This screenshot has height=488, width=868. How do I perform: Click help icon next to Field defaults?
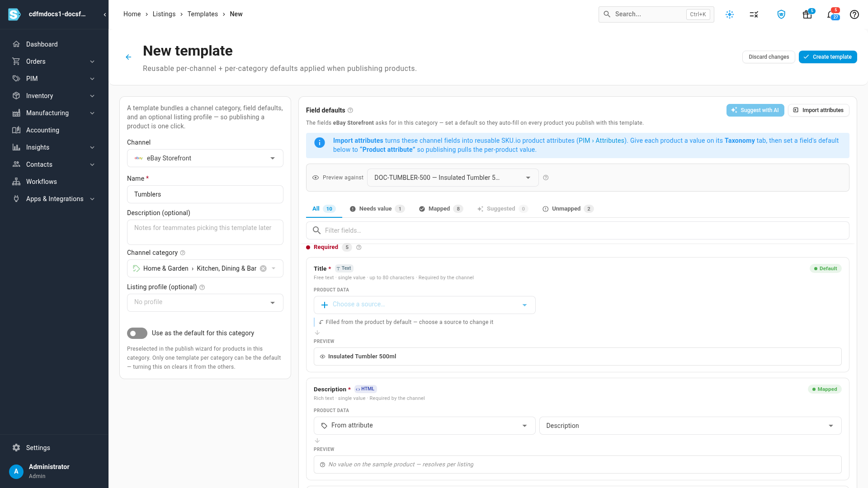[x=350, y=110]
